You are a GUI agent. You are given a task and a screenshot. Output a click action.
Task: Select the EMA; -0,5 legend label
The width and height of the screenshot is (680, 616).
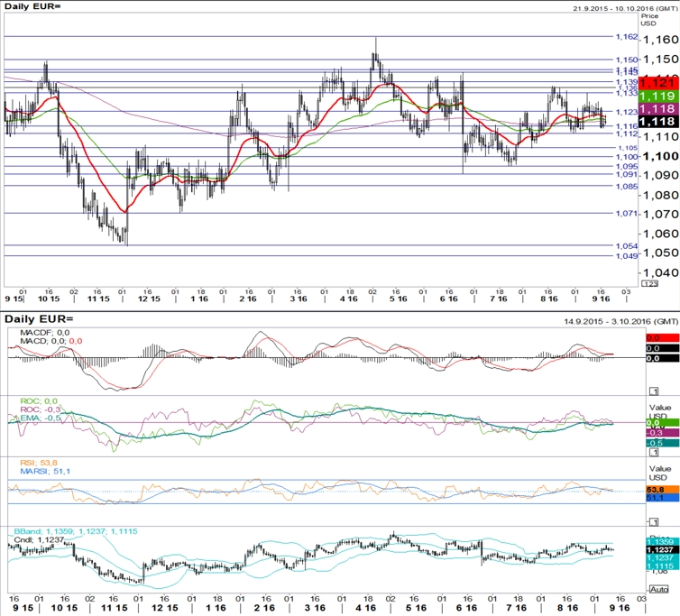[40, 418]
